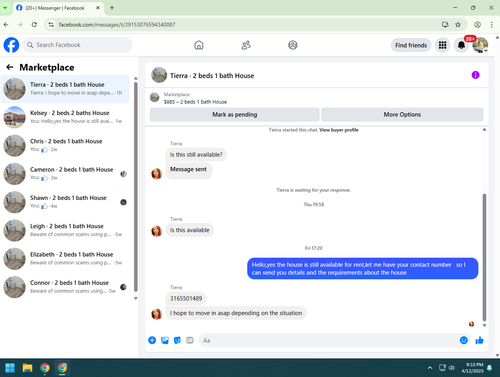Open the view site information icon

pos(51,24)
